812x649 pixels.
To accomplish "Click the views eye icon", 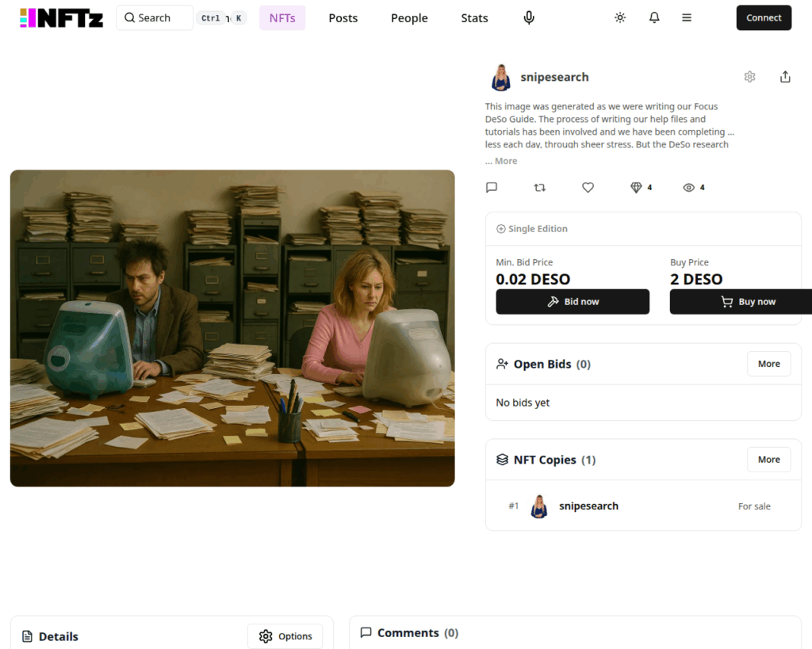I will [x=688, y=188].
